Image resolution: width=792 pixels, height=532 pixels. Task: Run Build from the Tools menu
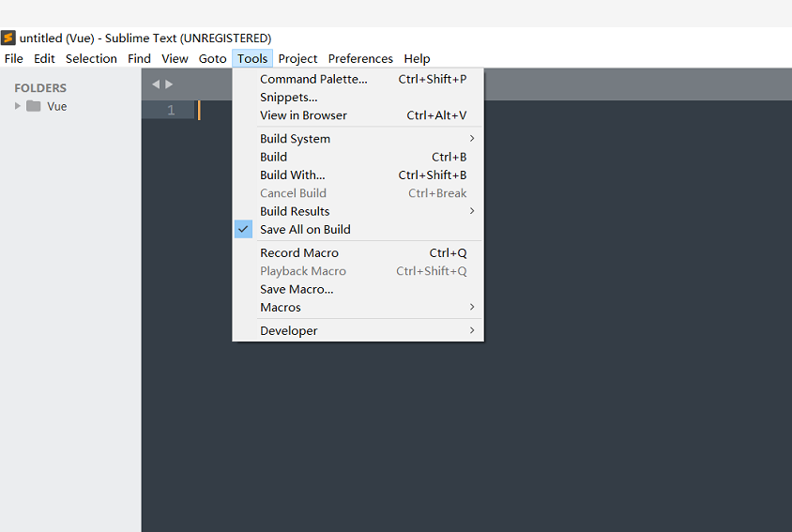point(358,157)
